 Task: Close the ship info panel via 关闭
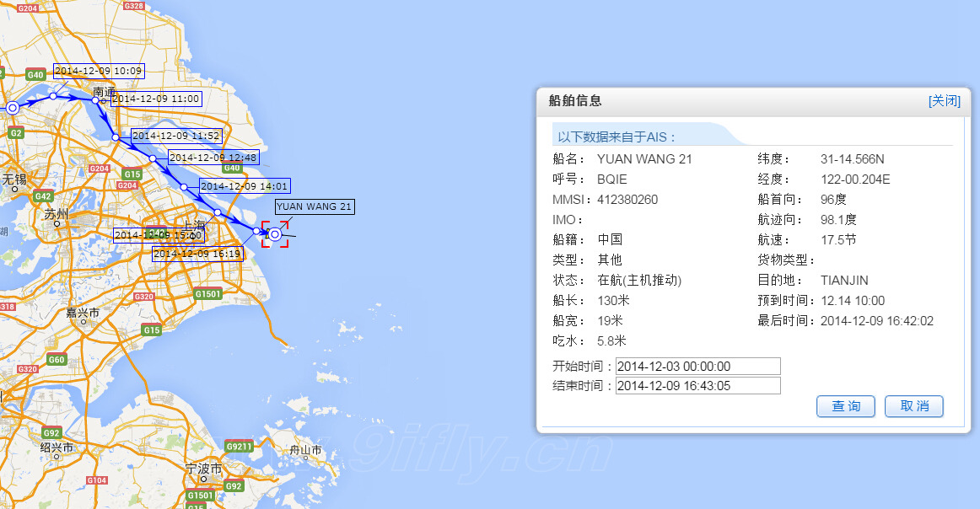[x=944, y=100]
